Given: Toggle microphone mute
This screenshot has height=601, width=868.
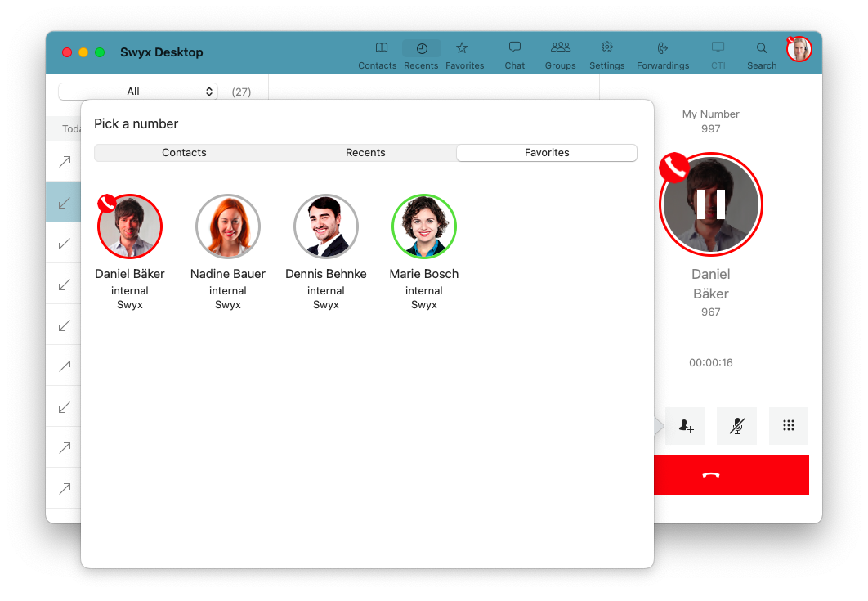Looking at the screenshot, I should (736, 426).
